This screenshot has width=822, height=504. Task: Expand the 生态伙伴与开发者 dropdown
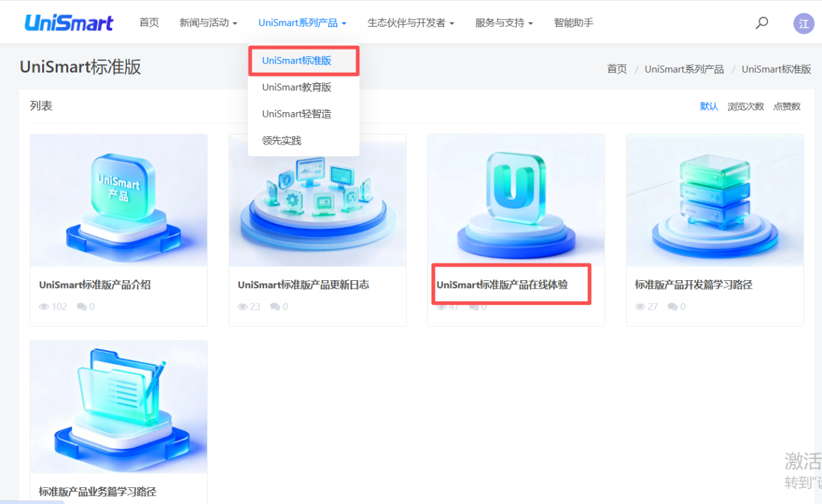[x=410, y=23]
